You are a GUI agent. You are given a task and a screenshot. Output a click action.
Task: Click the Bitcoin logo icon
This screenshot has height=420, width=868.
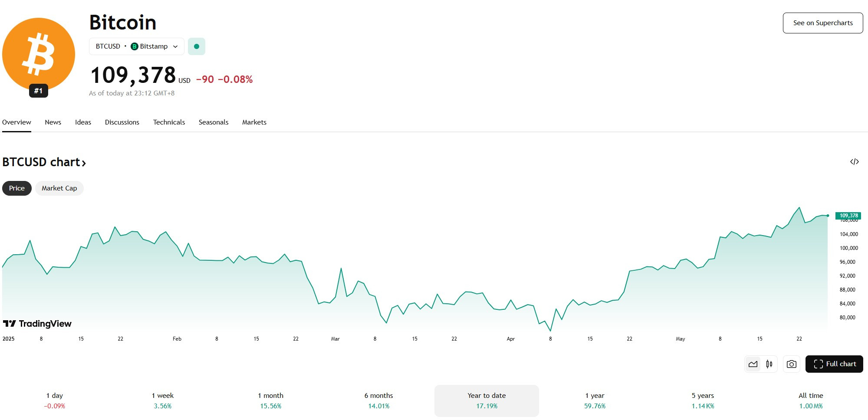(x=39, y=54)
